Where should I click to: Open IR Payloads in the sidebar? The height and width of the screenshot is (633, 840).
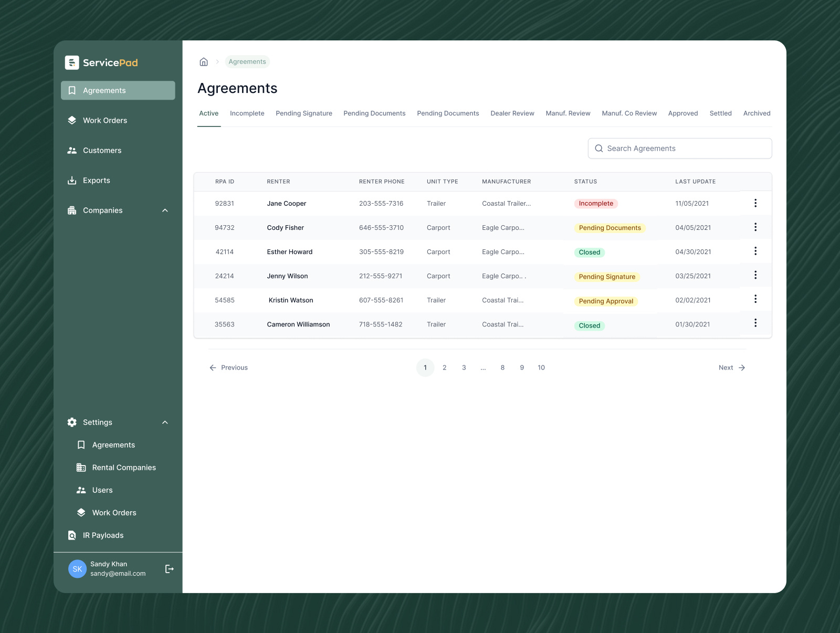[103, 535]
